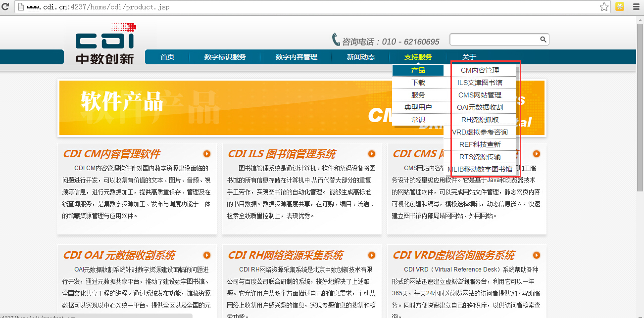Select 下载 in the dropdown menu
Viewport: 644px width, 318px height.
[418, 83]
